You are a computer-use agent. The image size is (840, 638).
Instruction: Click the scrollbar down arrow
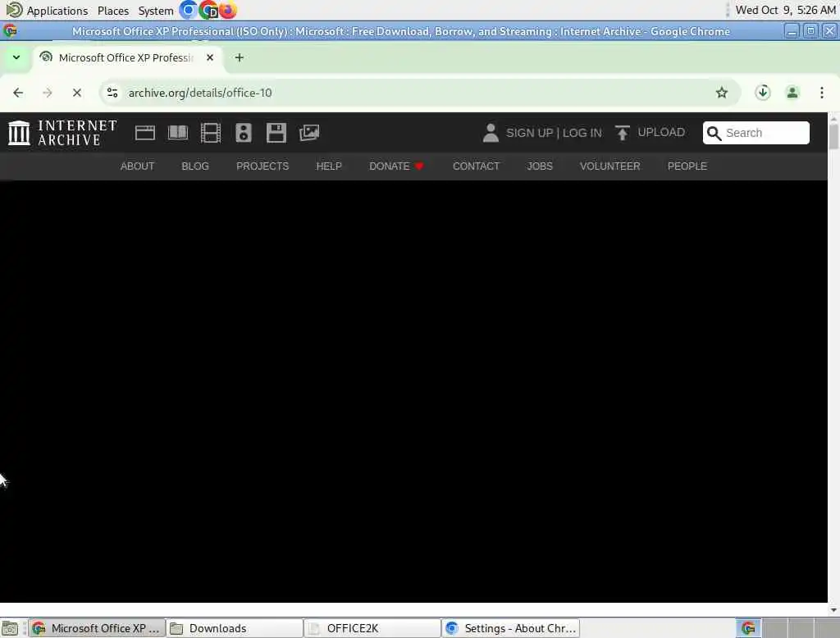833,609
